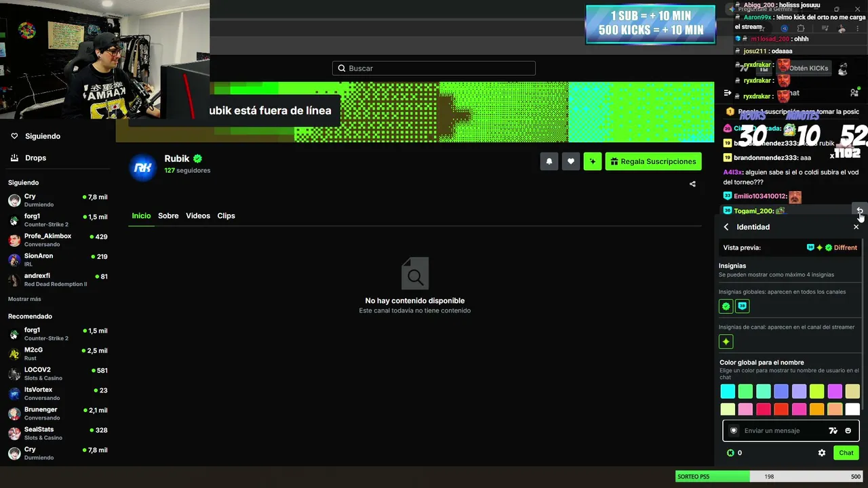Toggle the sparkle channel badge
This screenshot has height=488, width=868.
click(x=726, y=342)
